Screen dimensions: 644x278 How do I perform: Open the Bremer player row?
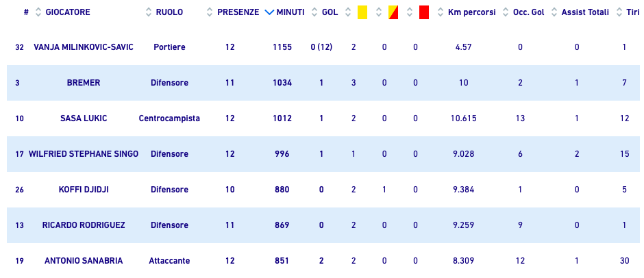pyautogui.click(x=84, y=83)
